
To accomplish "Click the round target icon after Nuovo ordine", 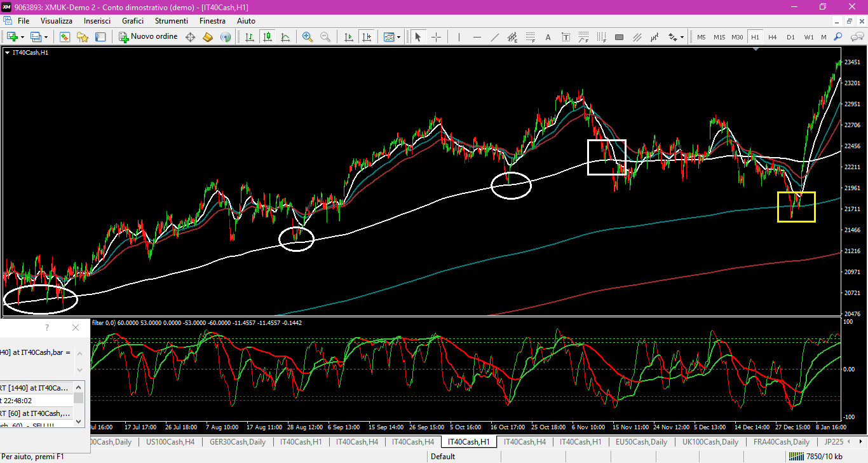I will pos(190,37).
